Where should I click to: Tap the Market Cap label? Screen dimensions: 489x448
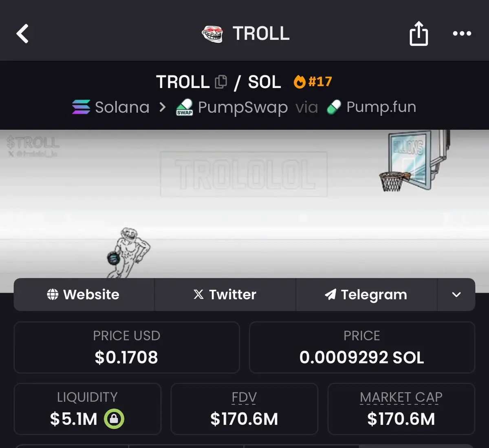(x=401, y=397)
